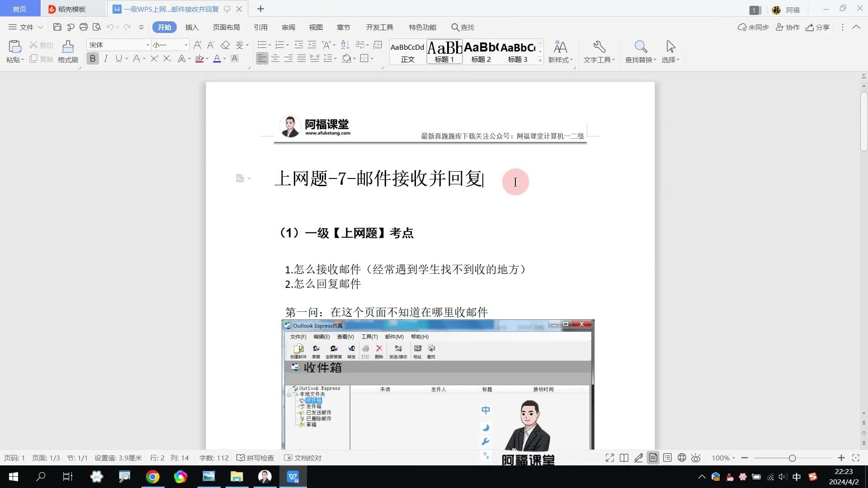Open the Find and Replace (查找替换) tool

[640, 47]
